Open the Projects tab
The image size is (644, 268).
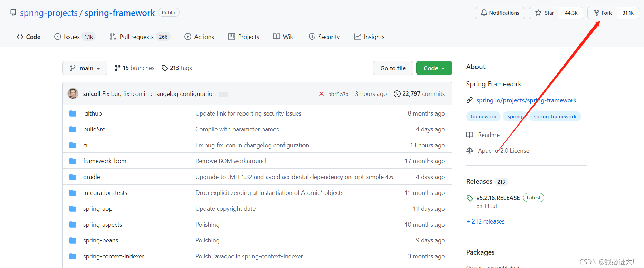click(x=243, y=37)
